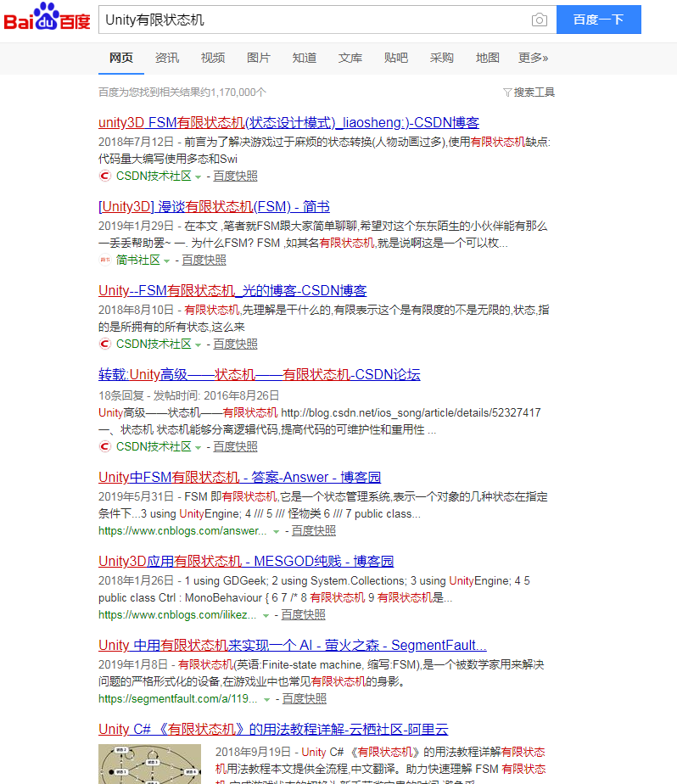Click state machine diagram thumbnail of 阿里云 result

point(149,764)
